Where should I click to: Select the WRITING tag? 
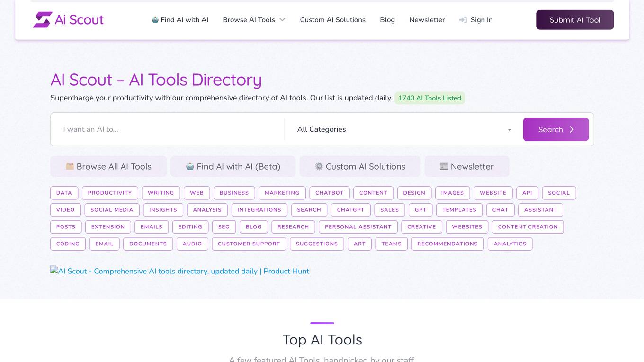(x=161, y=193)
